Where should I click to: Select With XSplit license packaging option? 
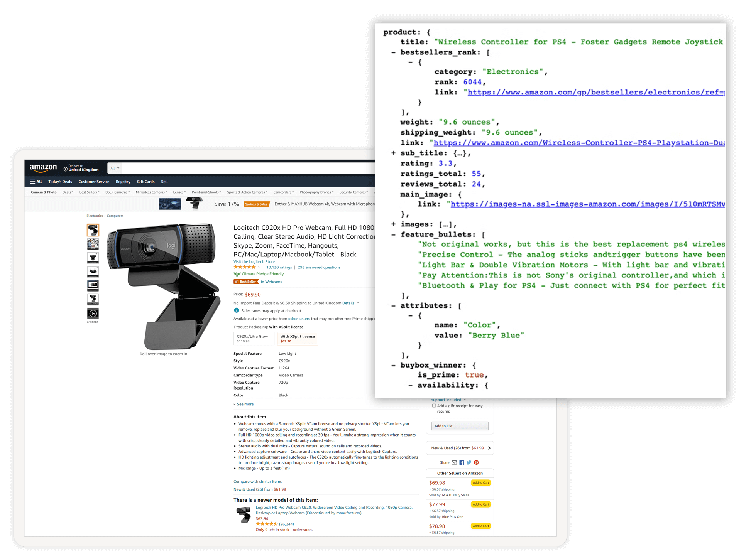(298, 338)
